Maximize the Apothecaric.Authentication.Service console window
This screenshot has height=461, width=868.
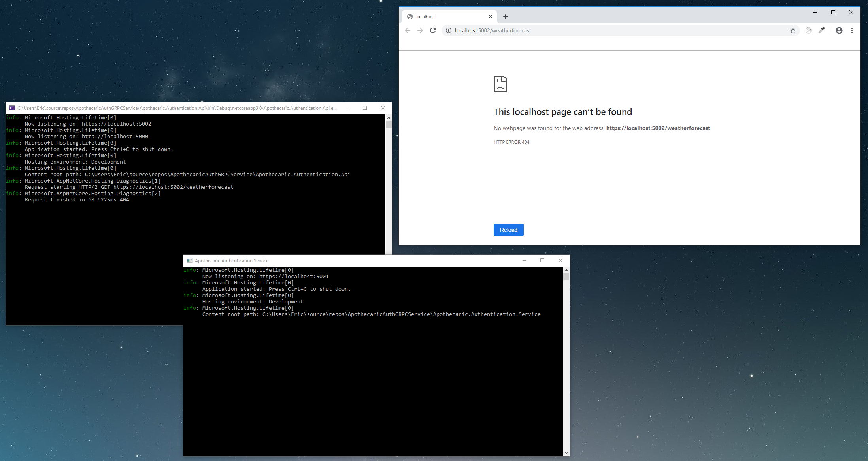click(542, 260)
